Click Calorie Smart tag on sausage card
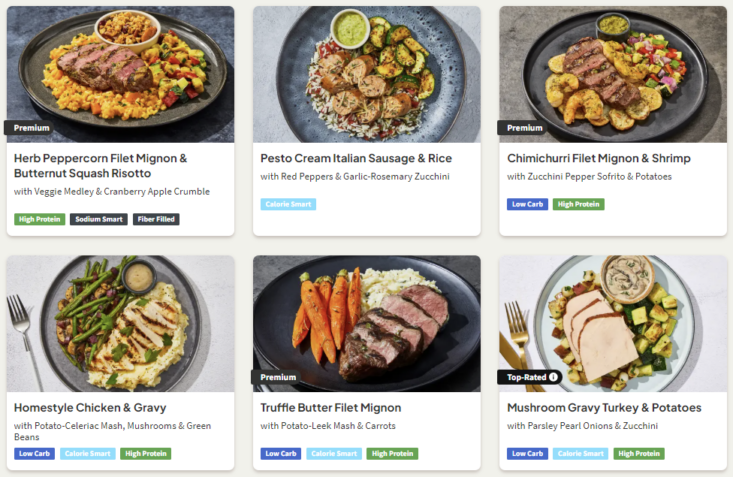The width and height of the screenshot is (733, 477). click(x=288, y=204)
